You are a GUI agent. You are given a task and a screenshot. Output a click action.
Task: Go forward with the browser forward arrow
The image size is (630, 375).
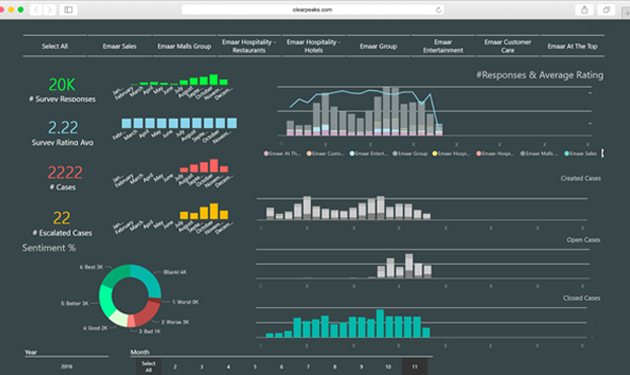[49, 10]
